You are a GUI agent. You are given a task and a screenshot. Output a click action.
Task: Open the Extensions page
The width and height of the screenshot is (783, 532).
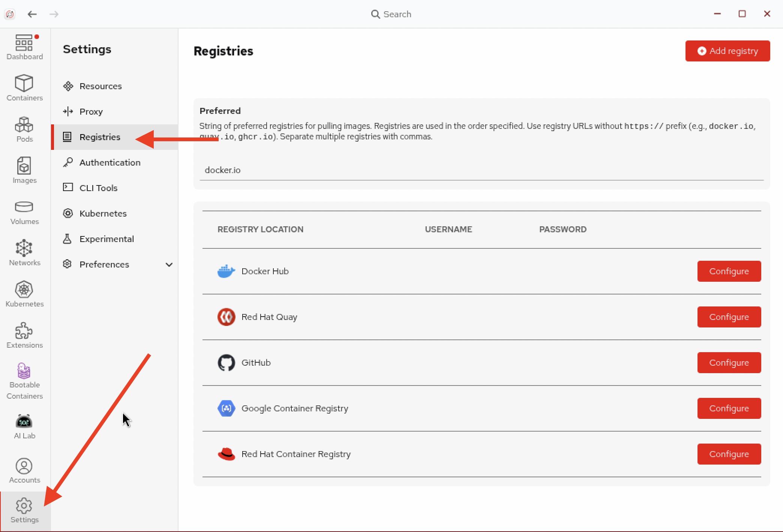click(24, 335)
